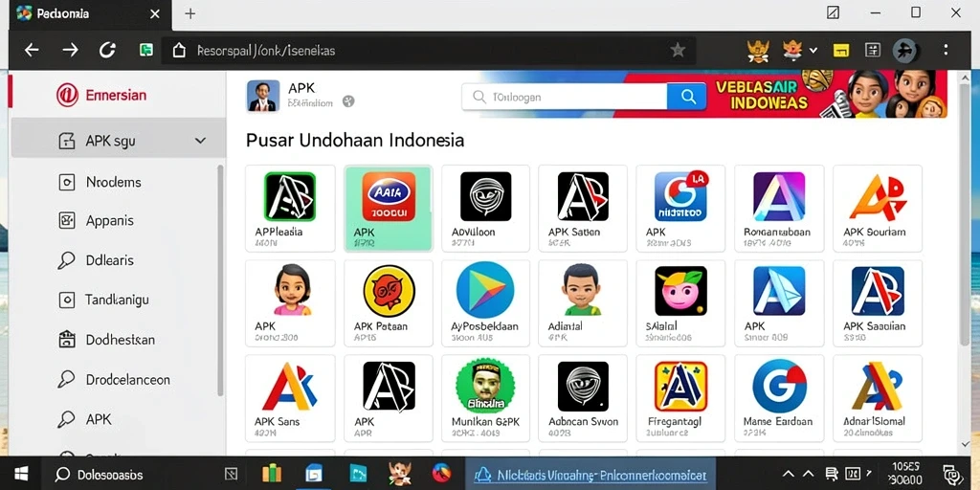Bookmark page with the star icon

coord(678,50)
